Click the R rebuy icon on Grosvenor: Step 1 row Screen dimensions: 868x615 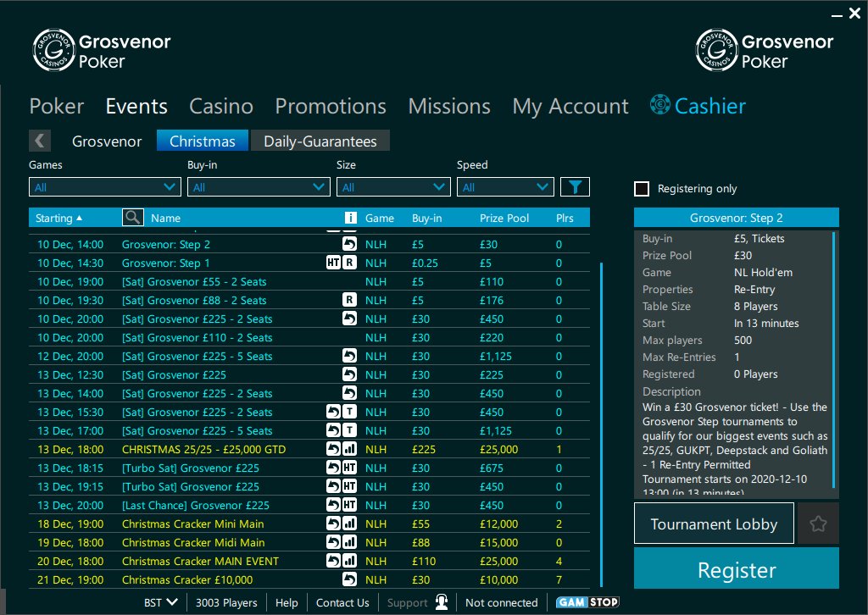(349, 263)
